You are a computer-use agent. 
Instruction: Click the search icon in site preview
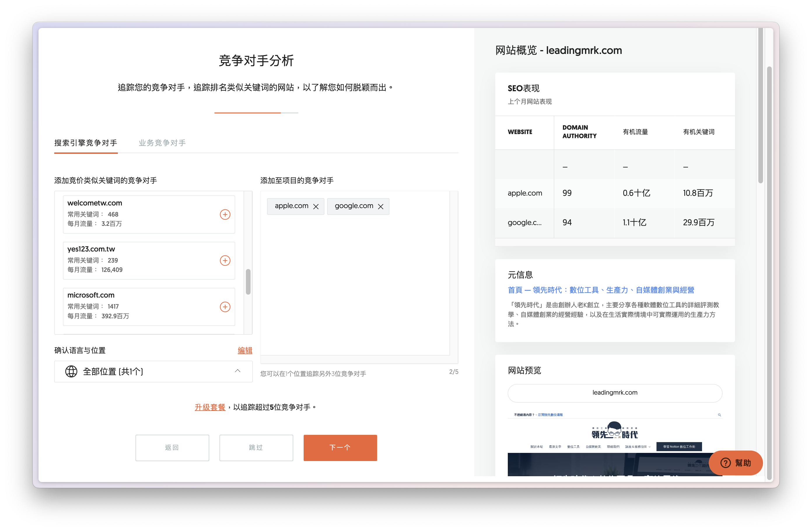pyautogui.click(x=719, y=414)
